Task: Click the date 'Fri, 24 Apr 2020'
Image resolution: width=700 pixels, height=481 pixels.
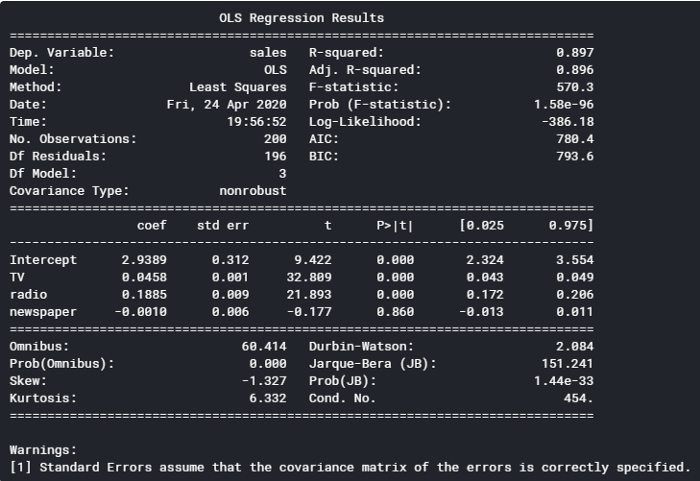Action: click(226, 104)
